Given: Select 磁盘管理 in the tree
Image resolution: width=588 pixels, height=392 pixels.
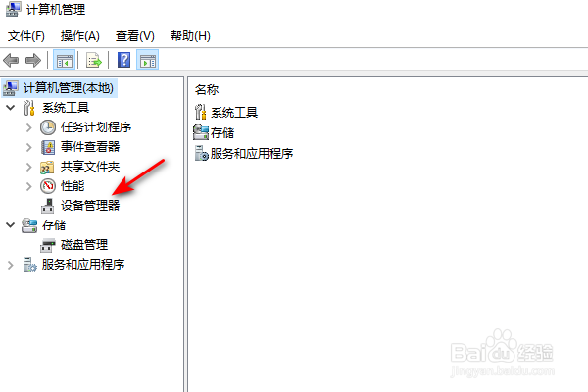Looking at the screenshot, I should pyautogui.click(x=84, y=245).
